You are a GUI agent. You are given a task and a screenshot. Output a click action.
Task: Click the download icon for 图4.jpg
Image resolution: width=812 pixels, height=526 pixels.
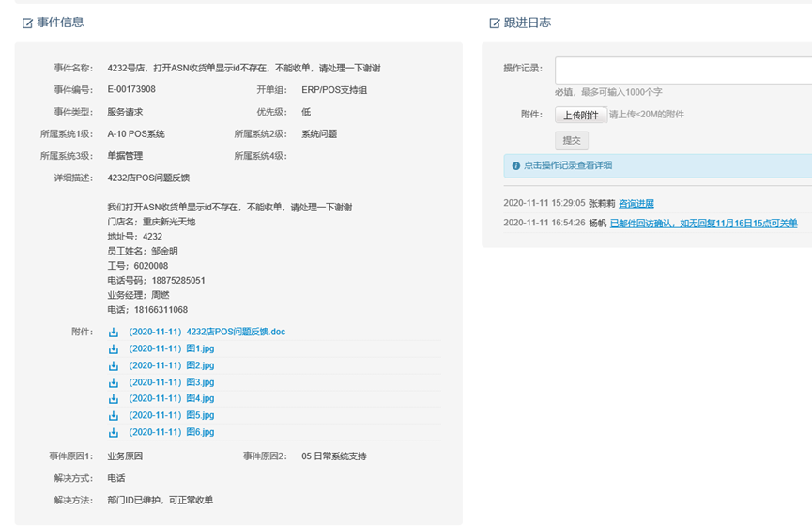click(x=114, y=399)
